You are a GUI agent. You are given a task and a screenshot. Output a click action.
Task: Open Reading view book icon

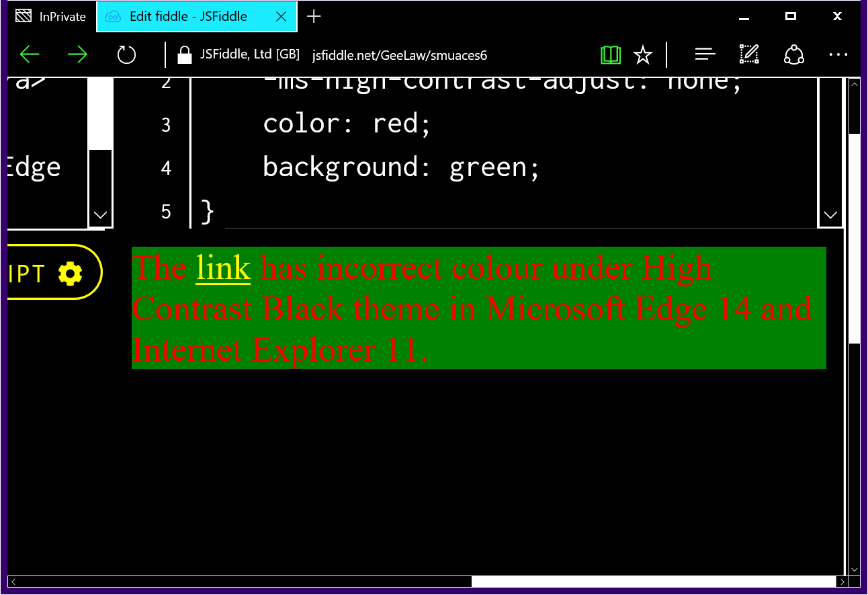(x=610, y=54)
